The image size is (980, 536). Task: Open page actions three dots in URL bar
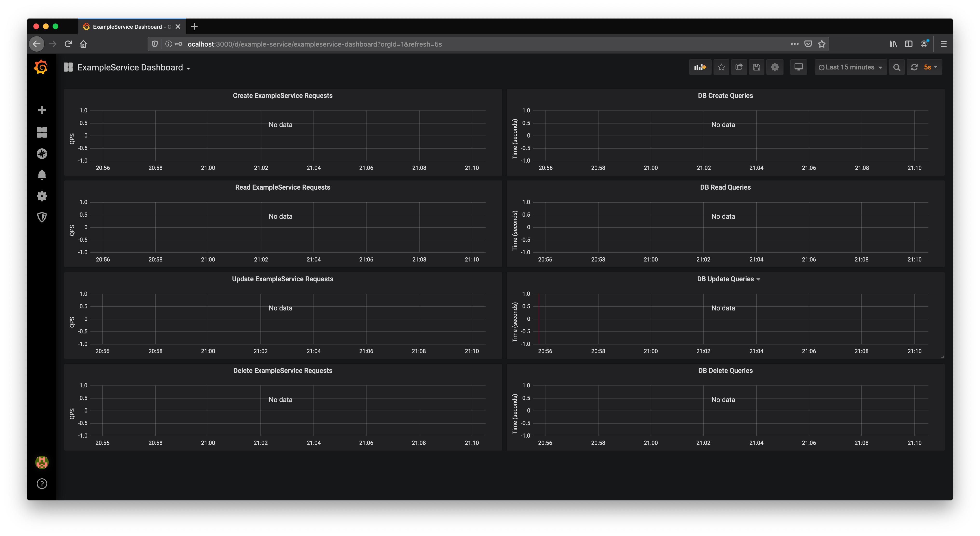tap(794, 44)
